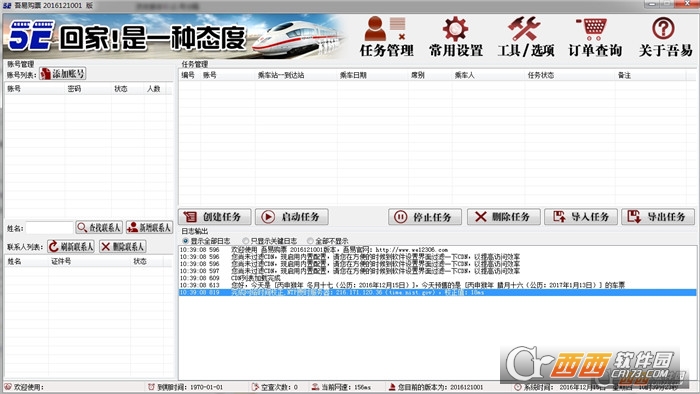Screen dimensions: 700x394
Task: Open 工具/选项 tools icon
Action: (525, 37)
